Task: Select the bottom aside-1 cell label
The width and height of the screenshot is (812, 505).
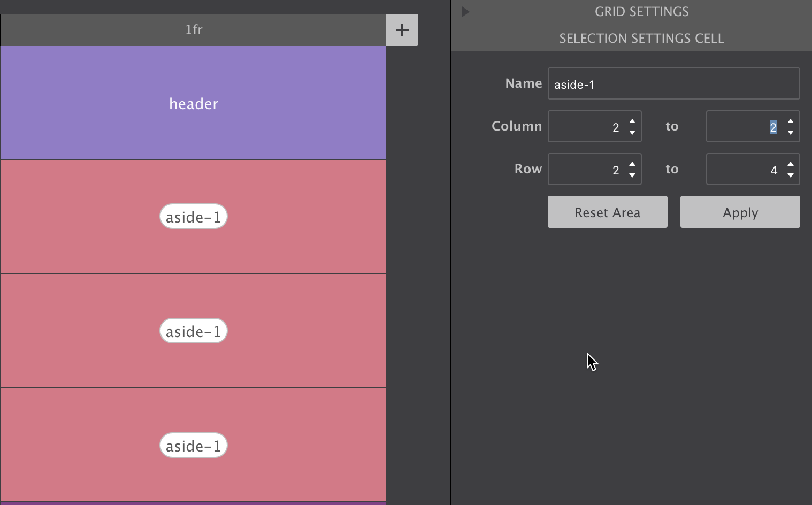Action: click(194, 446)
